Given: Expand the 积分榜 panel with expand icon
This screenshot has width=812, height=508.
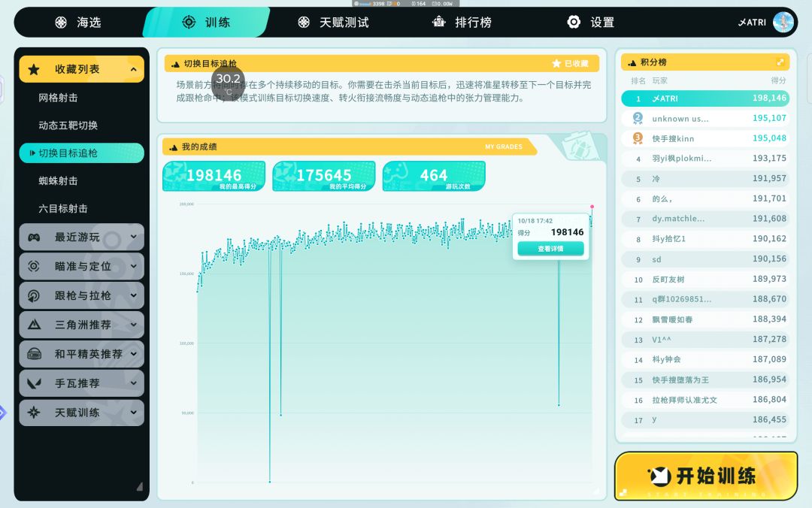Looking at the screenshot, I should click(x=780, y=62).
